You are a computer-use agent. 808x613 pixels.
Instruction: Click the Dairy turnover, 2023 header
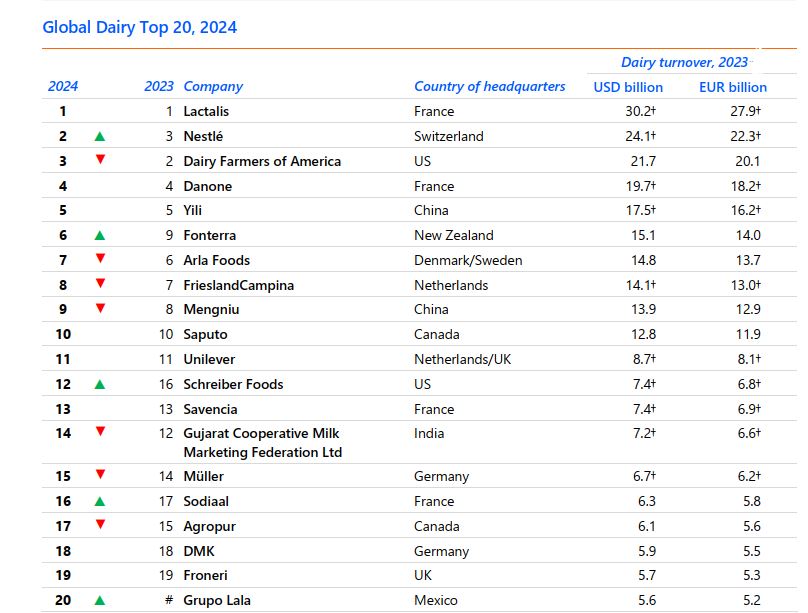click(x=684, y=62)
